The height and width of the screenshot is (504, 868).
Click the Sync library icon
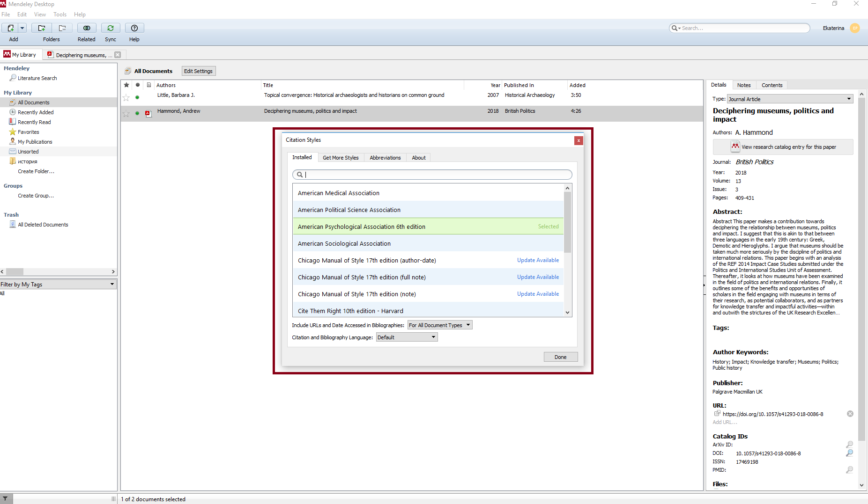click(111, 28)
